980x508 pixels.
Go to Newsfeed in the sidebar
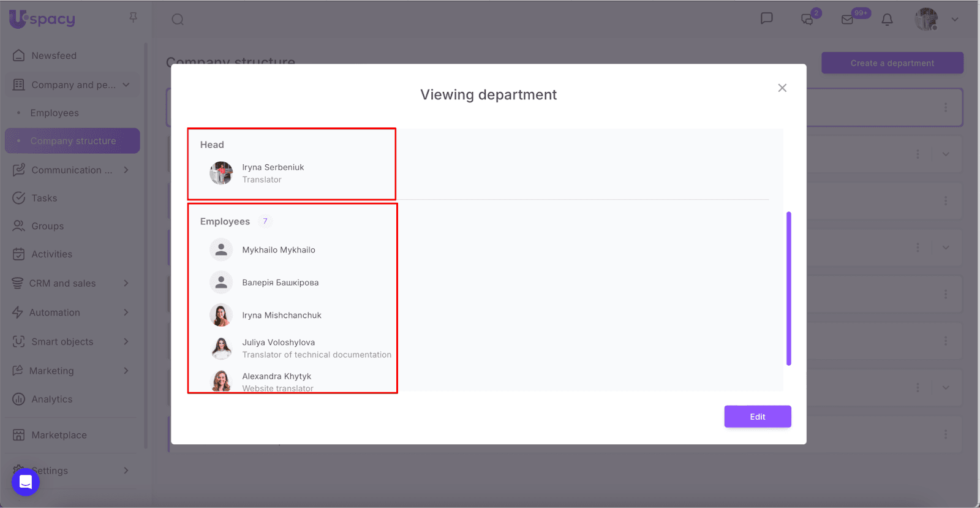(x=54, y=56)
